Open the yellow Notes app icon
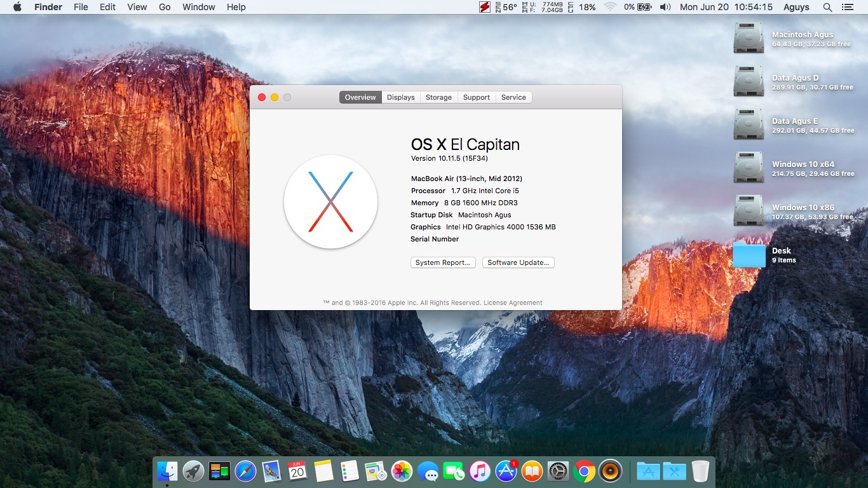868x488 pixels. [323, 471]
